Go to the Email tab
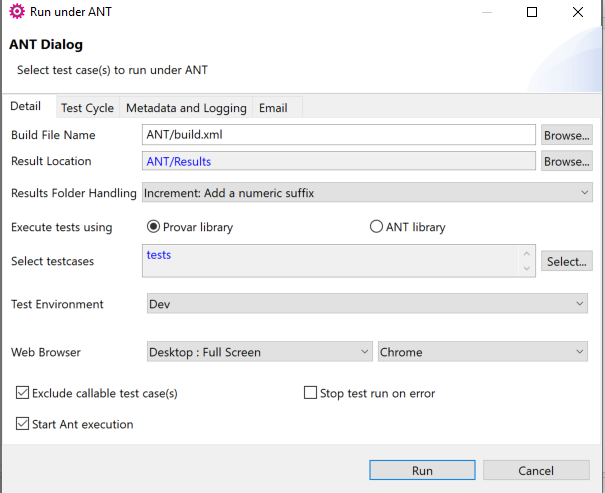This screenshot has width=605, height=493. tap(273, 107)
